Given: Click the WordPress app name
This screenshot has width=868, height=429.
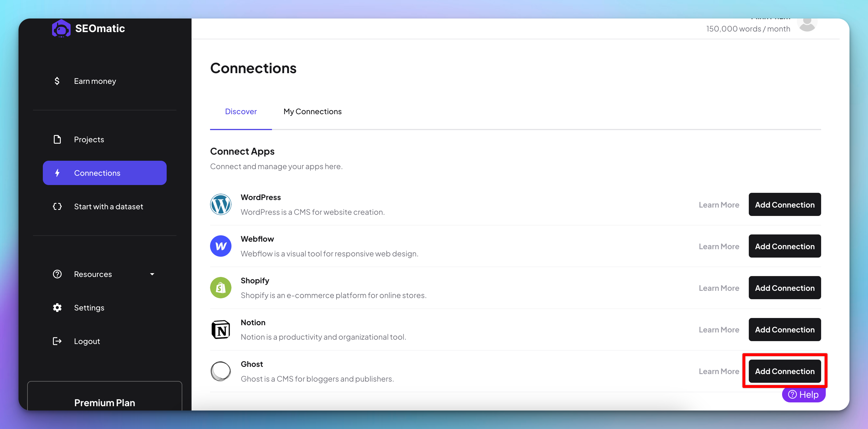Looking at the screenshot, I should (261, 197).
